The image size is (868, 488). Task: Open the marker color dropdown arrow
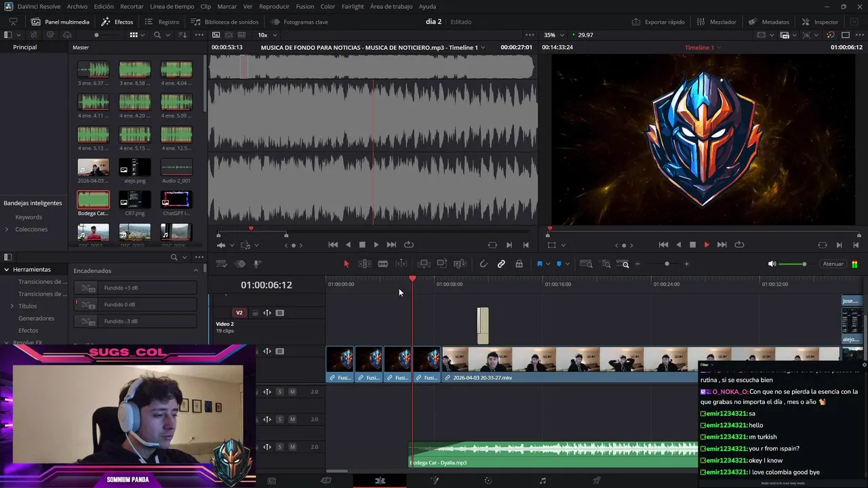click(x=566, y=264)
